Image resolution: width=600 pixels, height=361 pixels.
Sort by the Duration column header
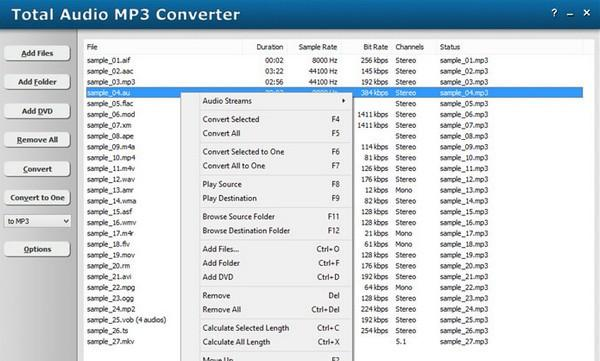[x=269, y=47]
